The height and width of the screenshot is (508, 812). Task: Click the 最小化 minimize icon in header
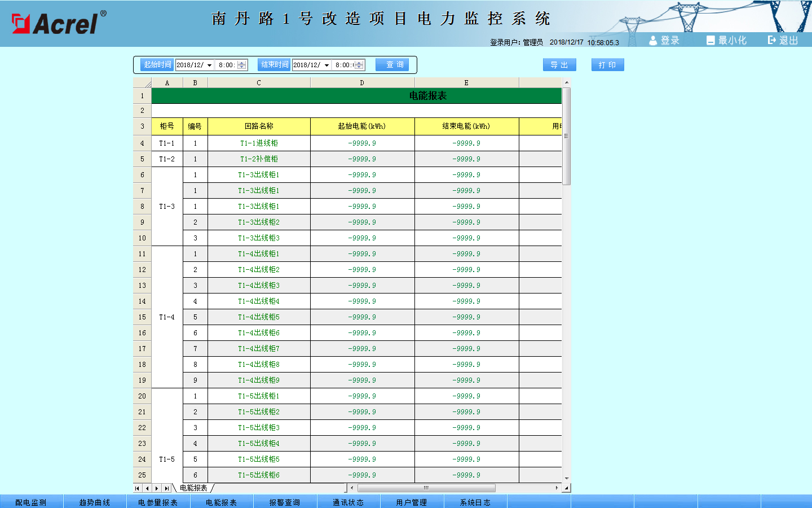point(710,41)
